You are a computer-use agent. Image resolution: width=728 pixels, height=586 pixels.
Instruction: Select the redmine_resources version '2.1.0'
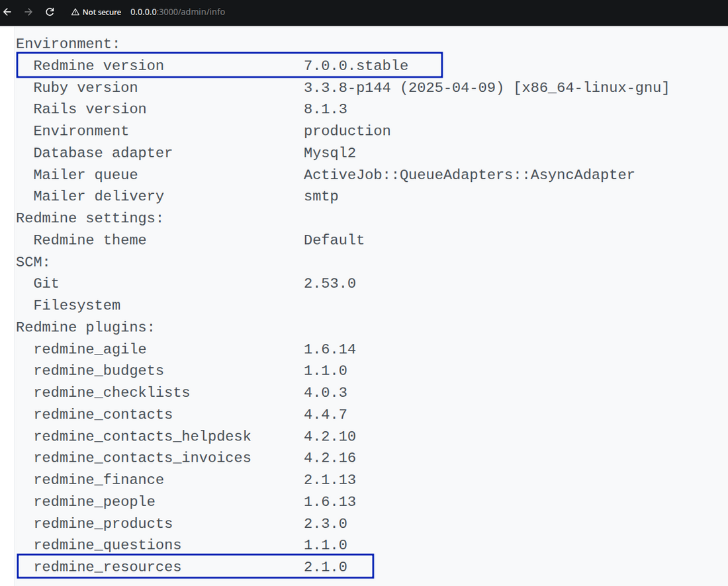click(x=326, y=567)
